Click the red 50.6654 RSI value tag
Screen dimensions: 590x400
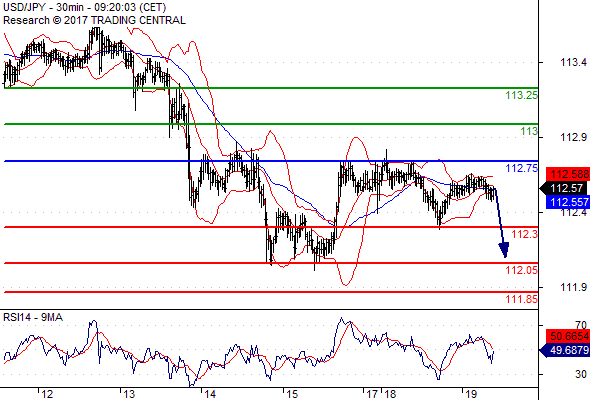pos(568,336)
